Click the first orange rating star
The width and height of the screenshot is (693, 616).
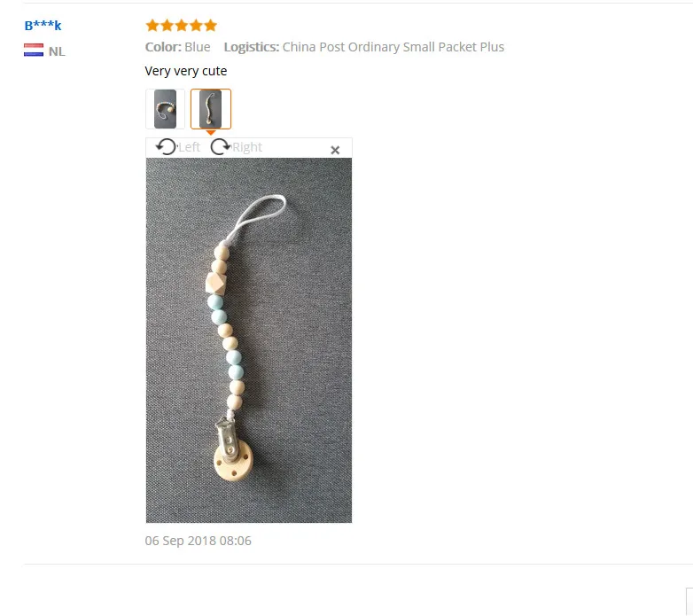[x=152, y=25]
